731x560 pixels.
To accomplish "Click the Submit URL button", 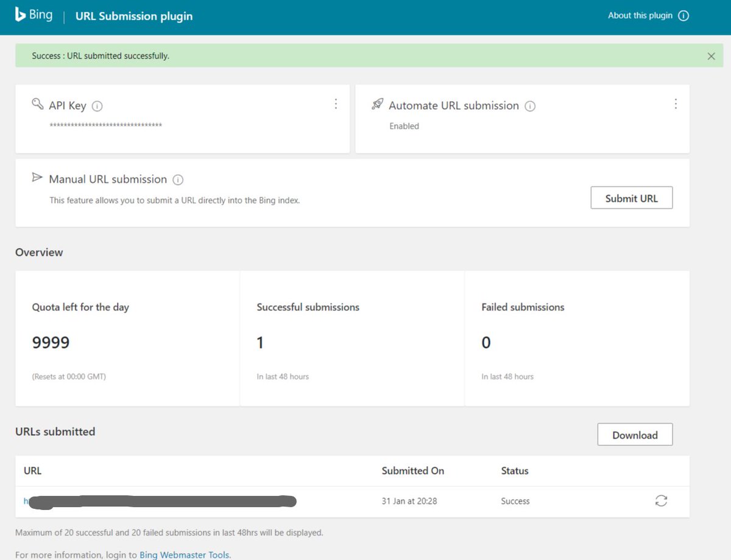I will 632,198.
